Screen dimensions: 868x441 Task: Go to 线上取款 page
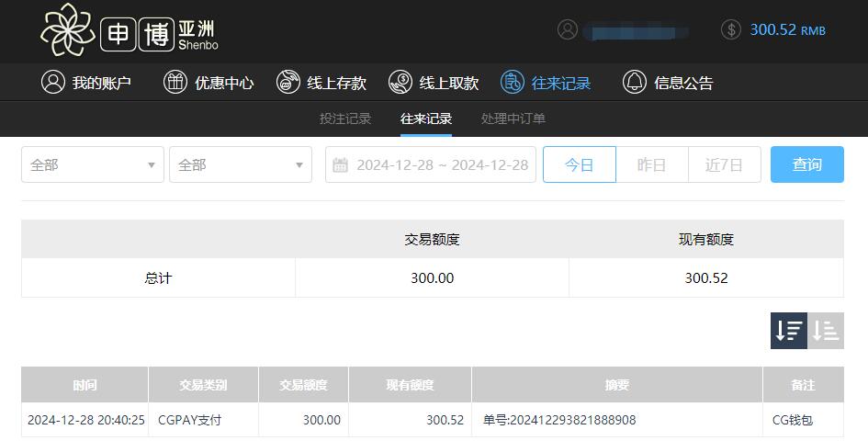point(434,83)
